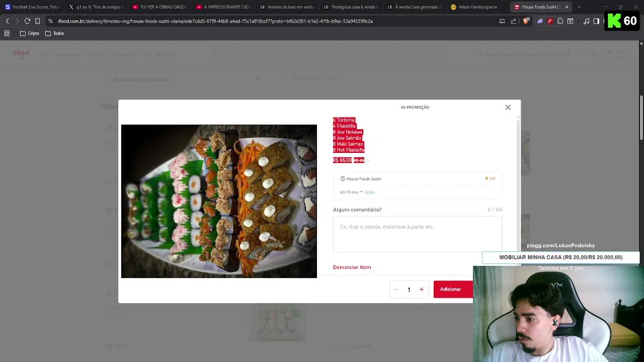
Task: Click the red extension icon in toolbar
Action: click(x=550, y=21)
